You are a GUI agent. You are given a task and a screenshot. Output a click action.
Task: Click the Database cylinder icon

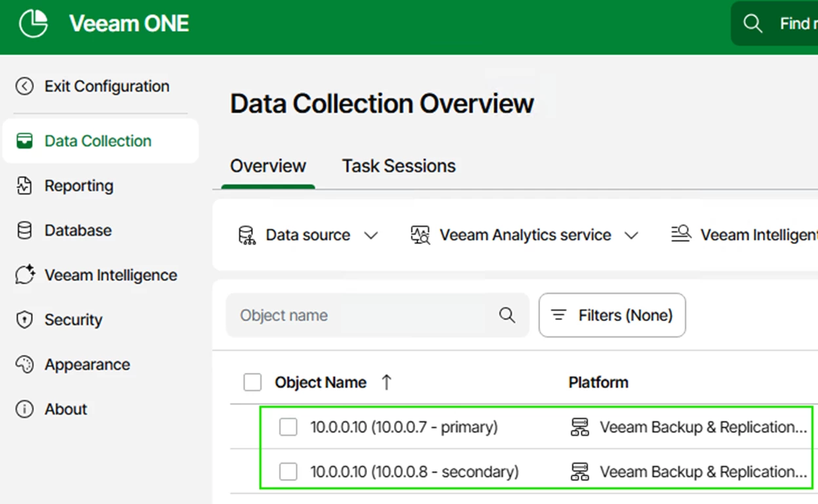click(24, 231)
